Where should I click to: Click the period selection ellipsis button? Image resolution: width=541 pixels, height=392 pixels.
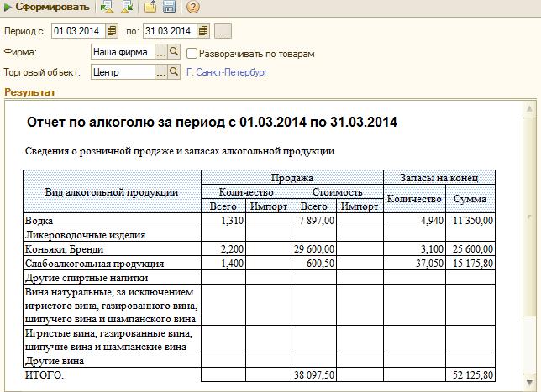tap(223, 31)
